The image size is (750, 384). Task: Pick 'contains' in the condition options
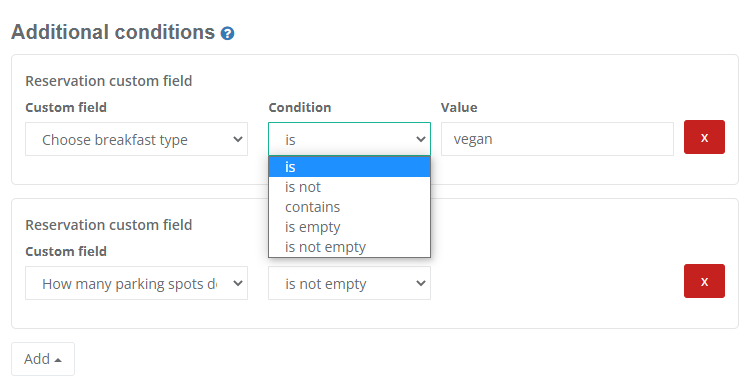click(349, 207)
